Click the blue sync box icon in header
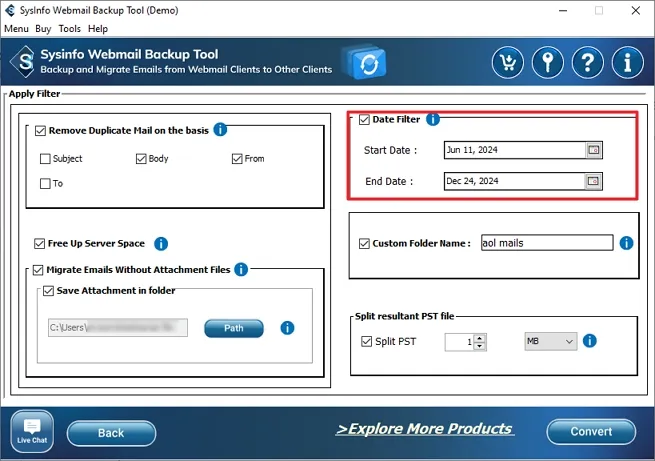Viewport: 655px width, 461px height. click(366, 63)
